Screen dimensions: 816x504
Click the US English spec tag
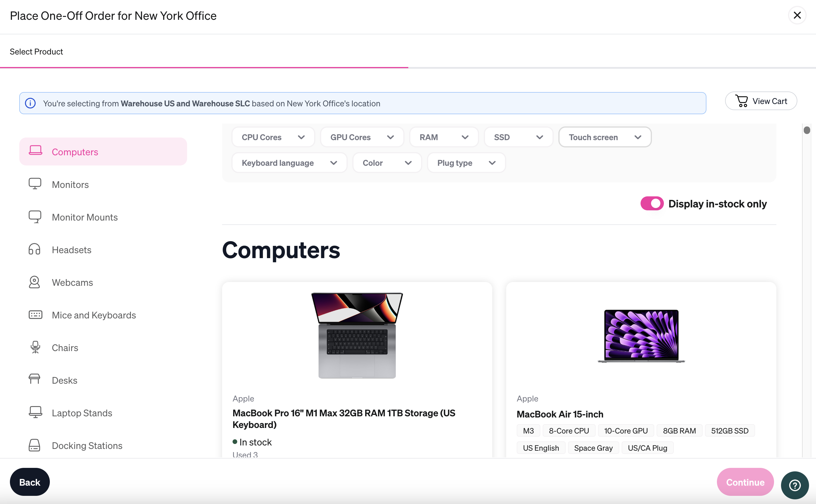pos(541,448)
